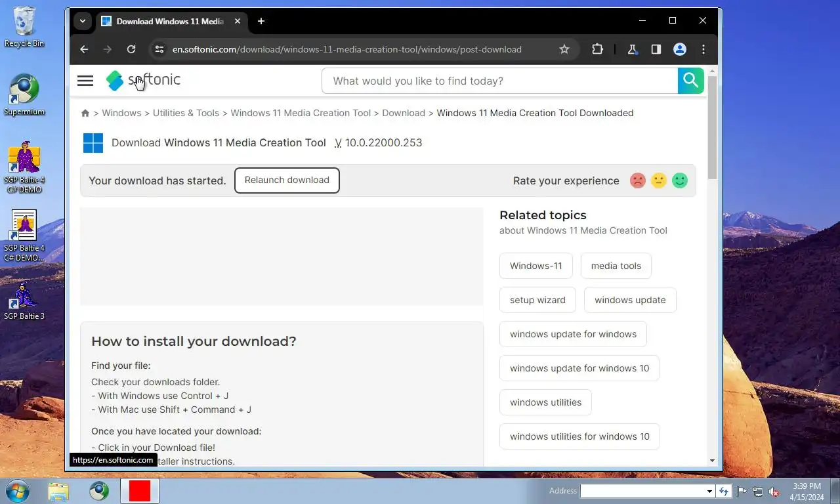The width and height of the screenshot is (840, 504).
Task: Open the muted volume tray icon
Action: 774,491
